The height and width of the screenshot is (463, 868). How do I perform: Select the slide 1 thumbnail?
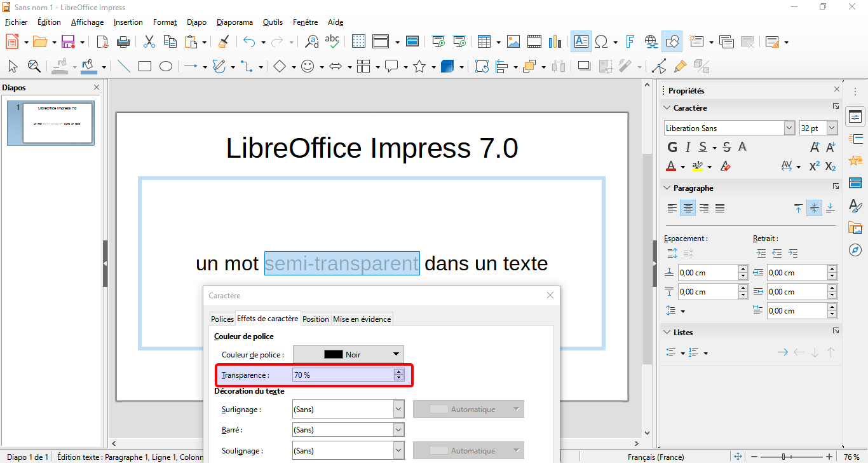tap(50, 123)
